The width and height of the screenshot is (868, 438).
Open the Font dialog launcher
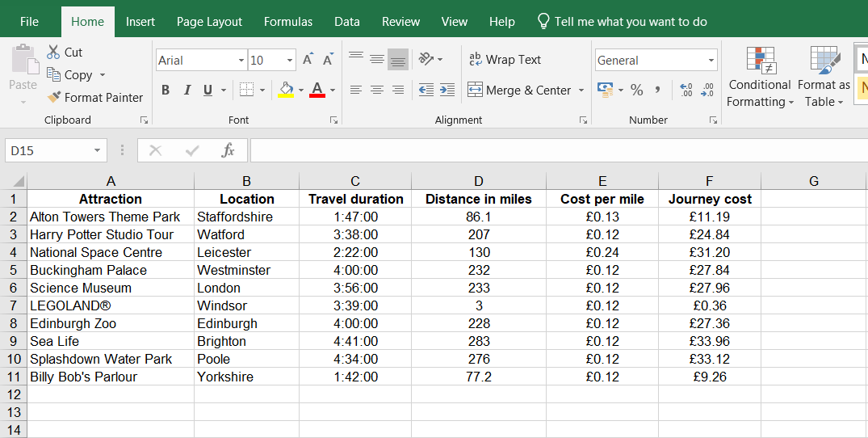click(333, 120)
